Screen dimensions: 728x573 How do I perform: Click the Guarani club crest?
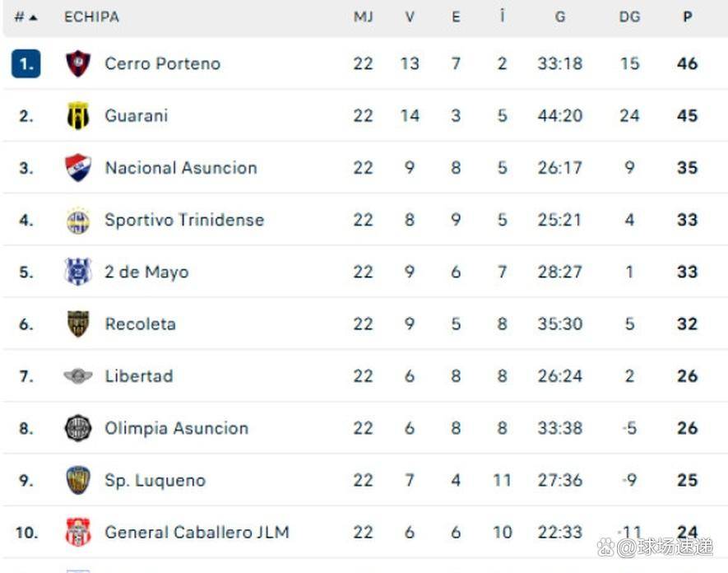(78, 116)
